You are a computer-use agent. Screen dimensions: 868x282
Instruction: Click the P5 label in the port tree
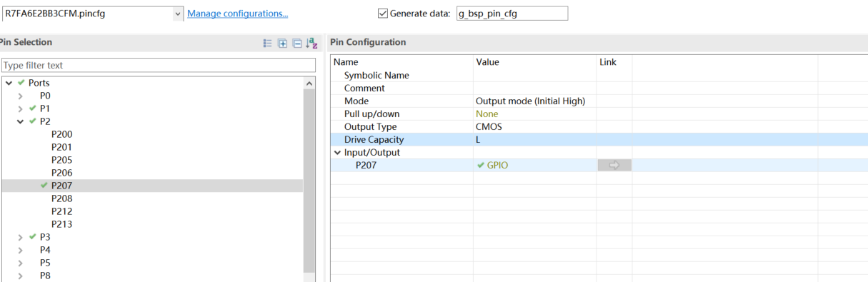pos(45,263)
